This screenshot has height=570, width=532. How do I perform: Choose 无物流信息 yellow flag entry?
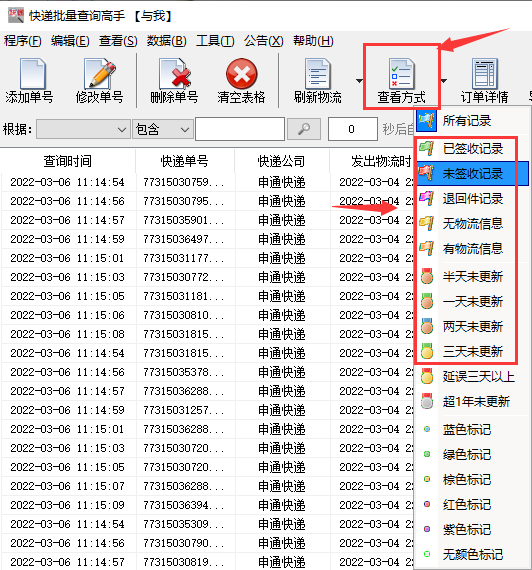473,224
